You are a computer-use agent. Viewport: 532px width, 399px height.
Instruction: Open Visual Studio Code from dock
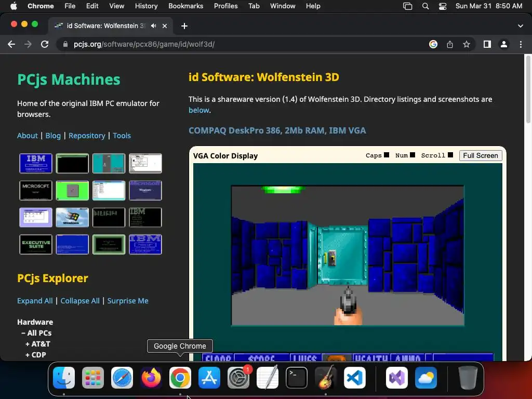click(354, 378)
